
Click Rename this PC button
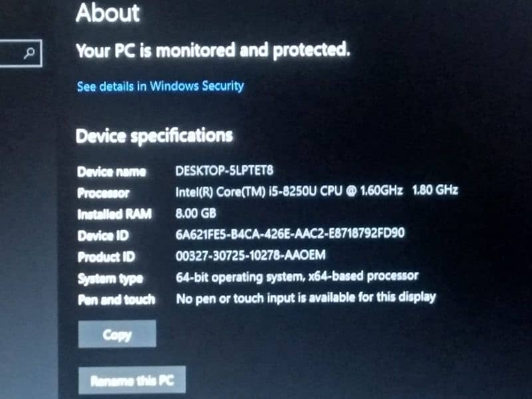coord(132,380)
